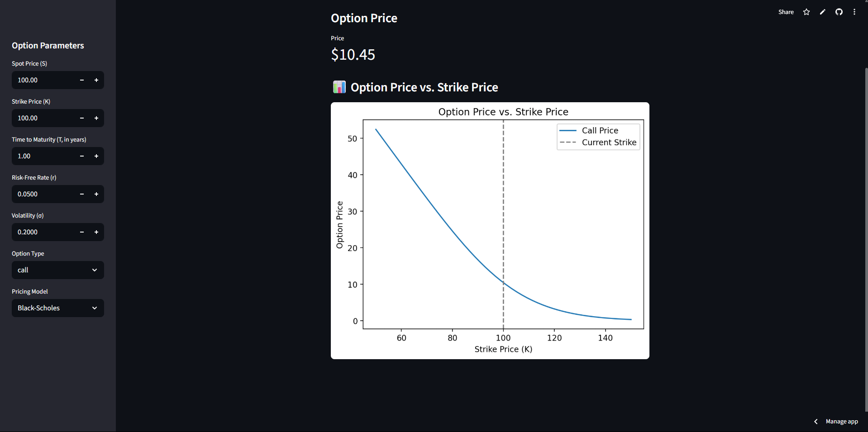Edit the app with the pencil icon
This screenshot has width=868, height=432.
click(x=822, y=12)
